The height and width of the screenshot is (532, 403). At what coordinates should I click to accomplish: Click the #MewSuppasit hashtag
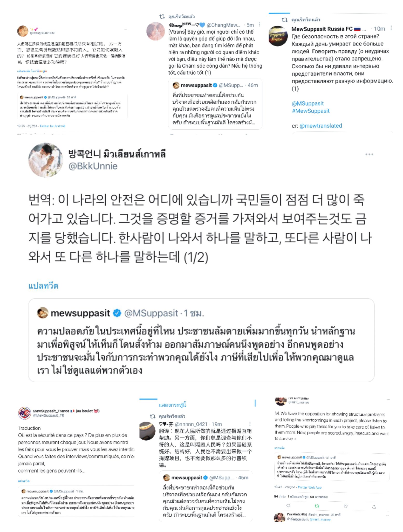[310, 111]
